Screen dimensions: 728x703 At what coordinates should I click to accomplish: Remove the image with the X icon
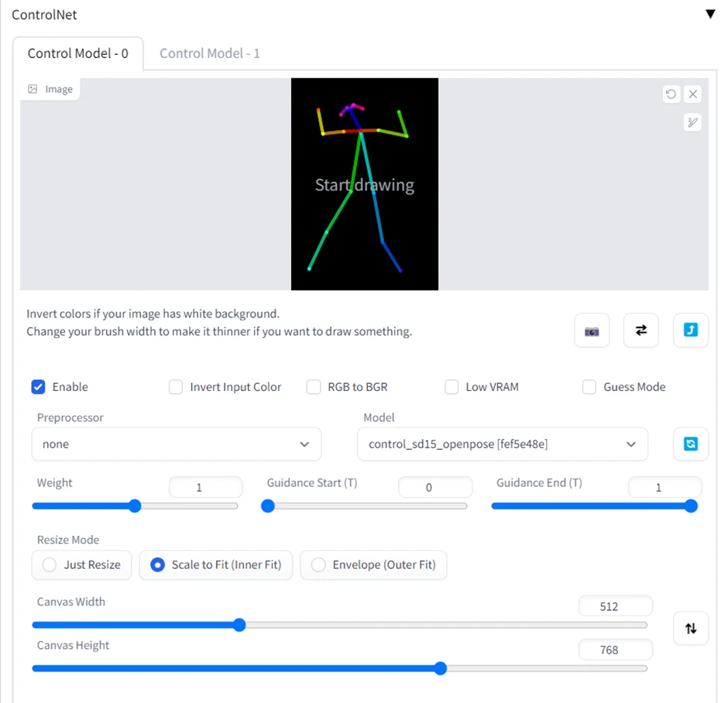tap(693, 94)
